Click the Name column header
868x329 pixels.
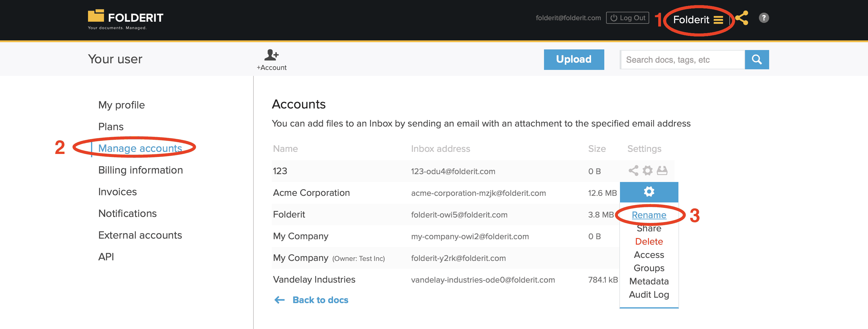pos(285,149)
